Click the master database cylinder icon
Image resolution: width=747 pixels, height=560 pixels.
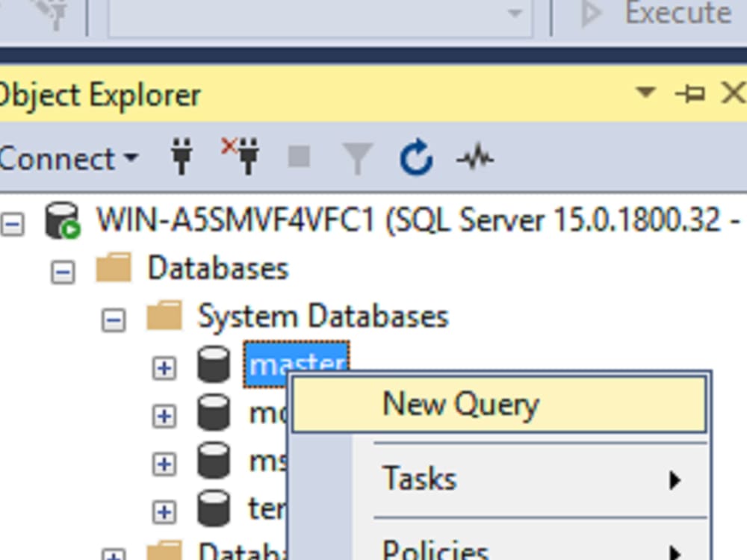(x=214, y=364)
